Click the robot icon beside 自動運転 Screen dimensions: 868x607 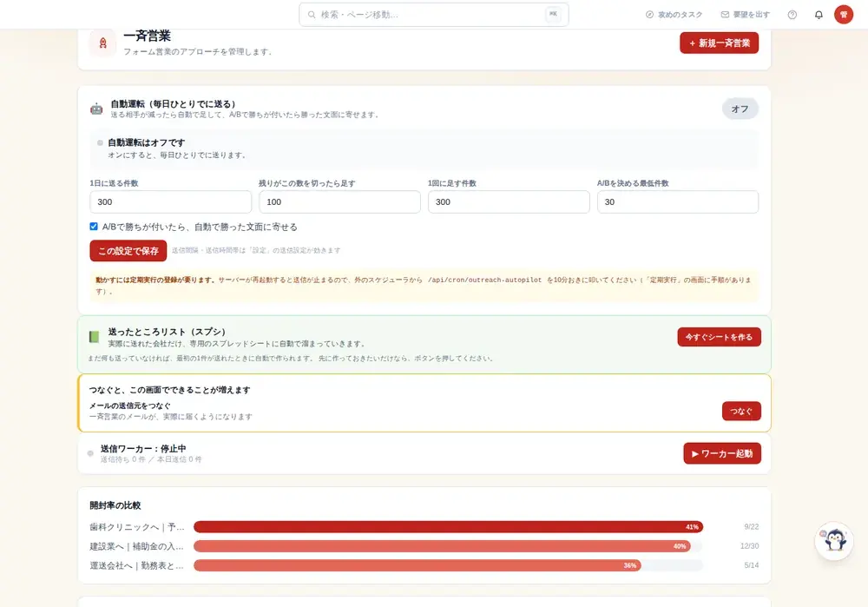pos(96,109)
